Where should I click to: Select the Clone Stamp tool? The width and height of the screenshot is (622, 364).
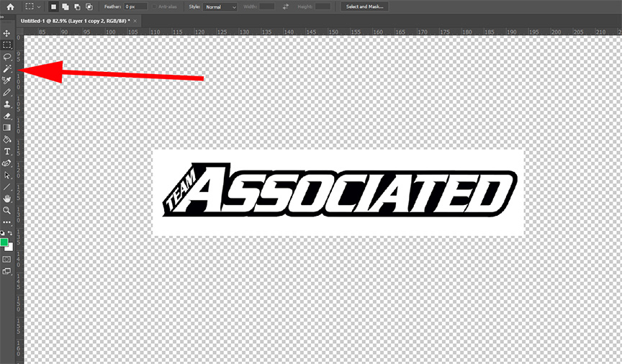(6, 104)
